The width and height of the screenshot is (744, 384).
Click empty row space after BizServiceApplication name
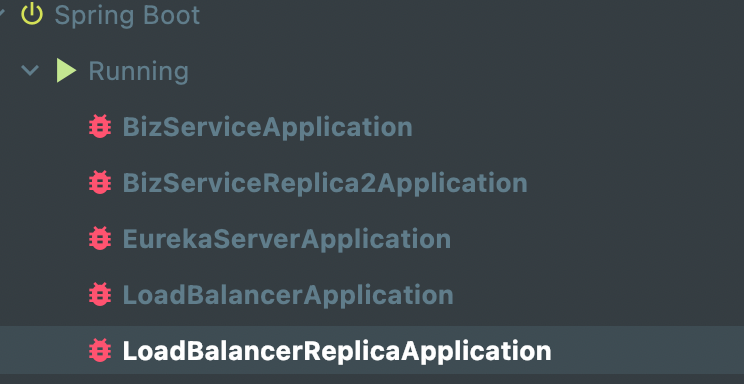tap(578, 127)
